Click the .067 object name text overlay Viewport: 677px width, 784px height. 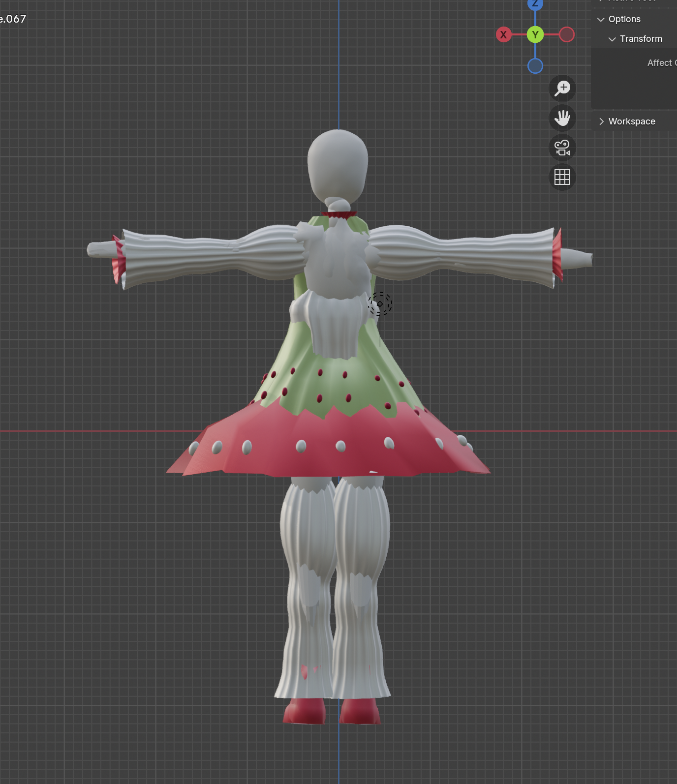tap(13, 19)
